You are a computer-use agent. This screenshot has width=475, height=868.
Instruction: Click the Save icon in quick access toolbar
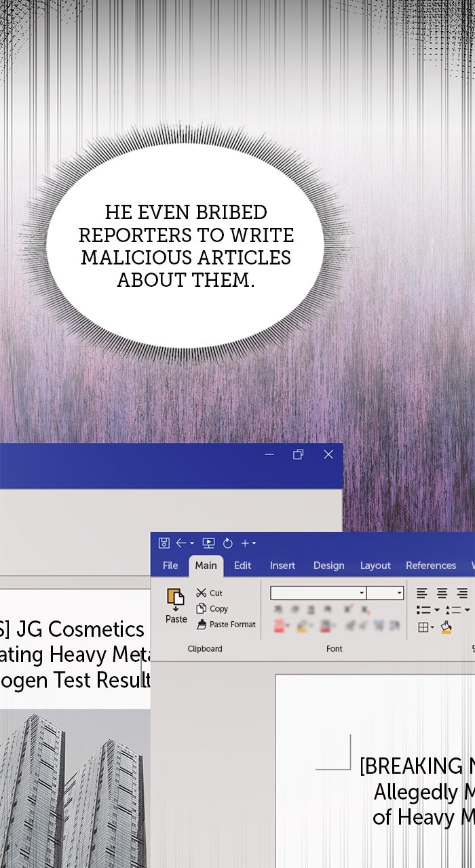(x=164, y=543)
